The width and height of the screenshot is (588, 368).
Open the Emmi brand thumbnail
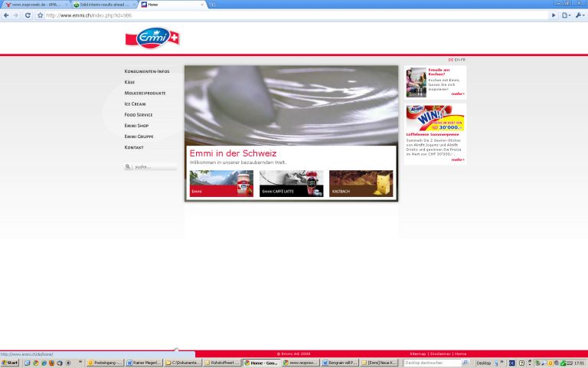221,184
